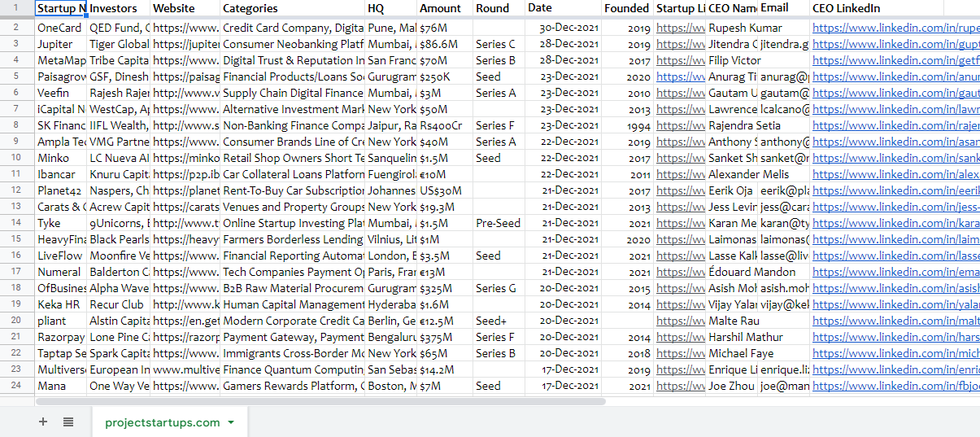Click the Mana startup name cell
The height and width of the screenshot is (437, 980).
tap(61, 386)
